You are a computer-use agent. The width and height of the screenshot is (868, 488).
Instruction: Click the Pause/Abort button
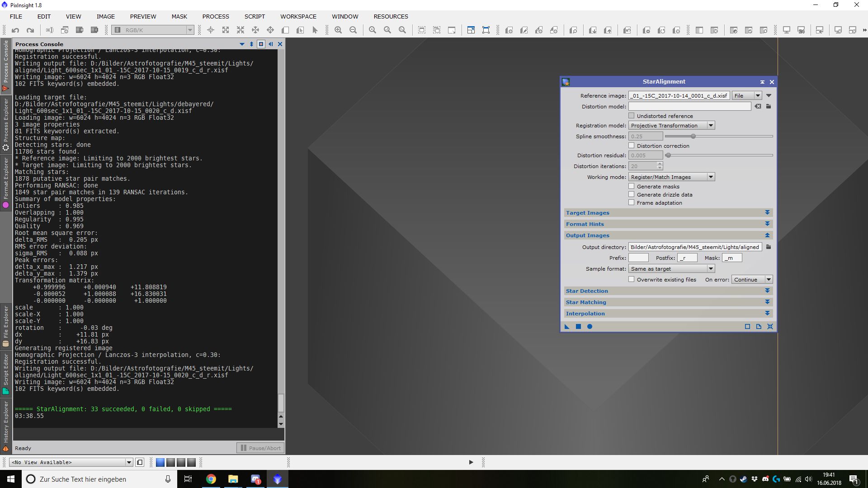click(260, 448)
